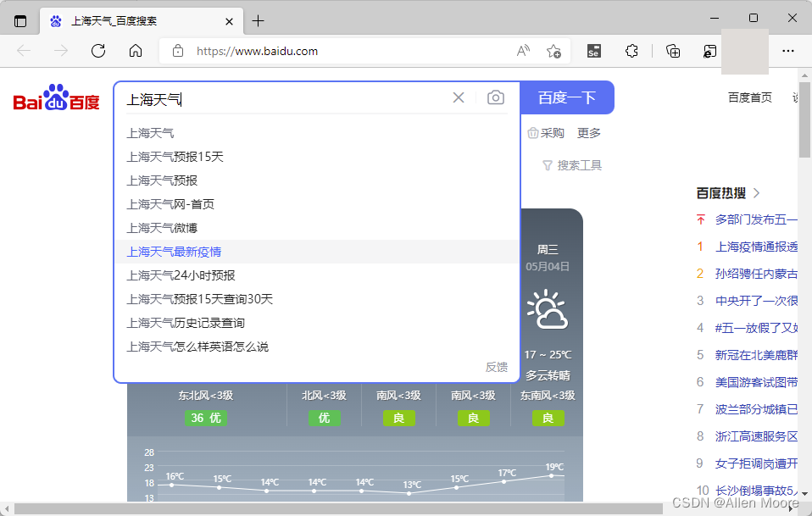Image resolution: width=812 pixels, height=516 pixels.
Task: Open hot search 中央开了一次很
Action: click(x=756, y=301)
